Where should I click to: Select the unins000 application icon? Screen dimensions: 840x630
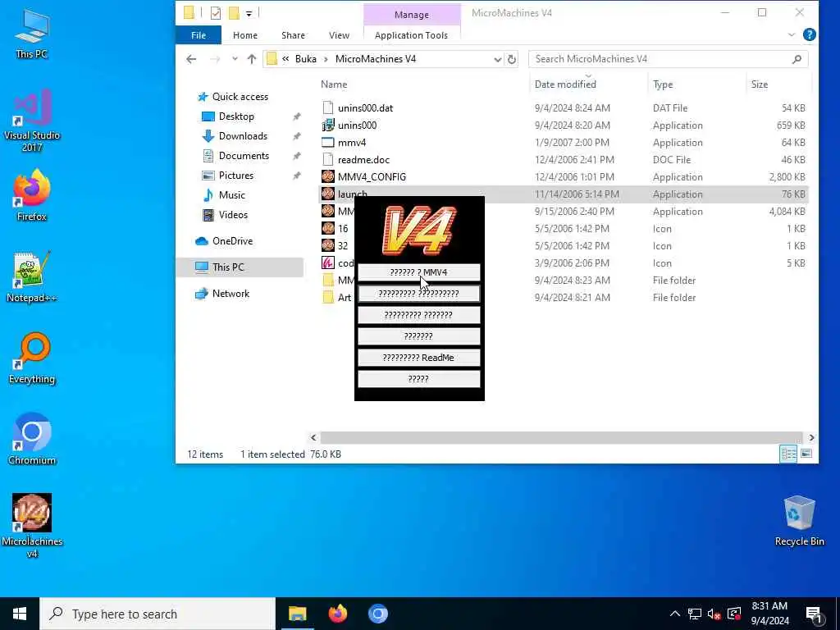[x=328, y=126]
